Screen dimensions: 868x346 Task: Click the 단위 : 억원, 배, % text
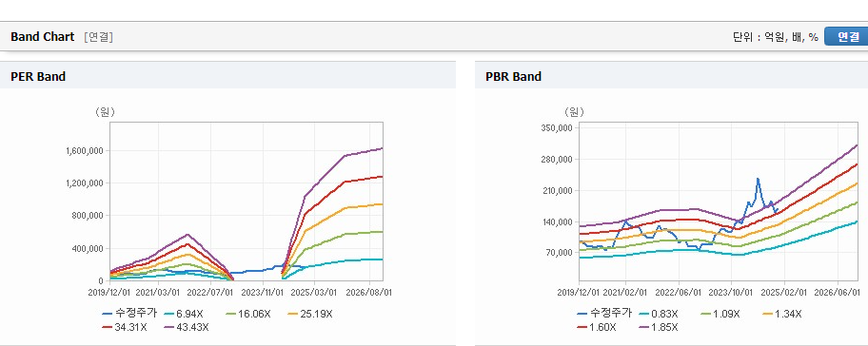coord(775,37)
